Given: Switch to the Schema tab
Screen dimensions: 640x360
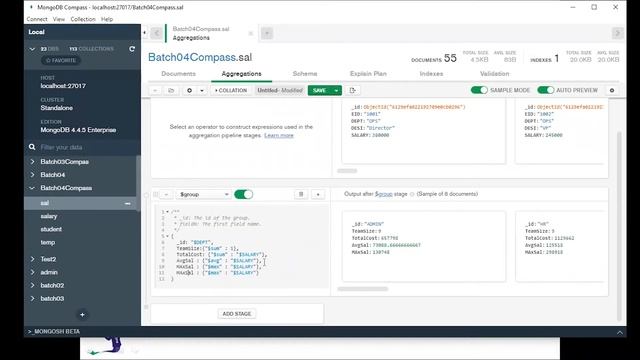Looking at the screenshot, I should pyautogui.click(x=305, y=73).
